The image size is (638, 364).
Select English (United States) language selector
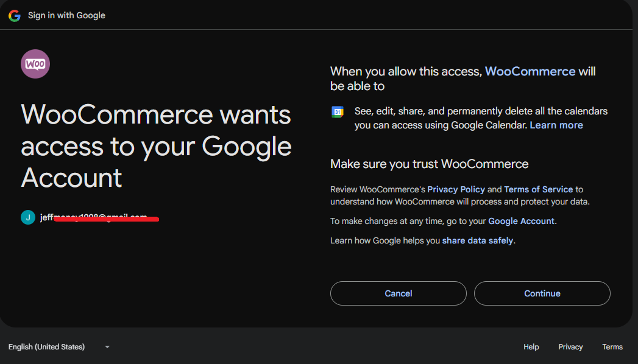click(x=59, y=347)
